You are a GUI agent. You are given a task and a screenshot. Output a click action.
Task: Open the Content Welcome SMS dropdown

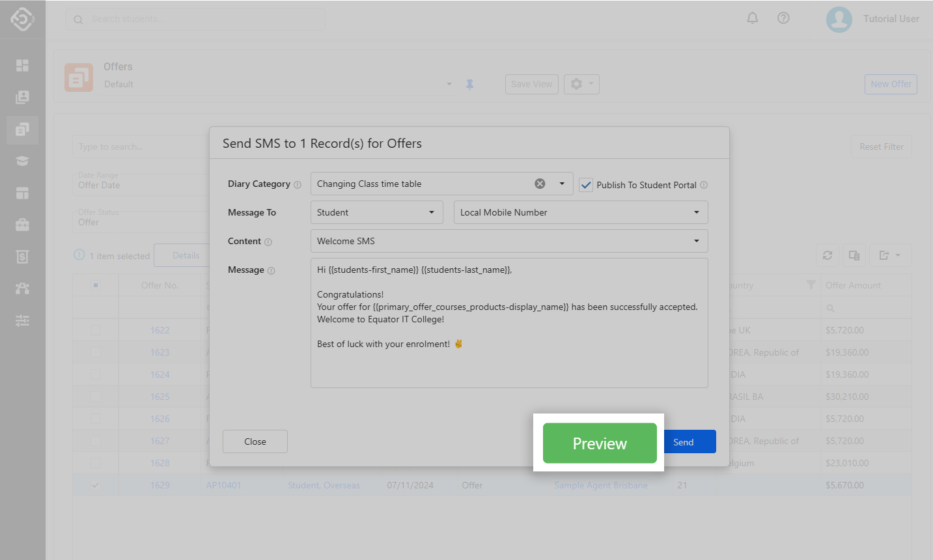pos(508,241)
